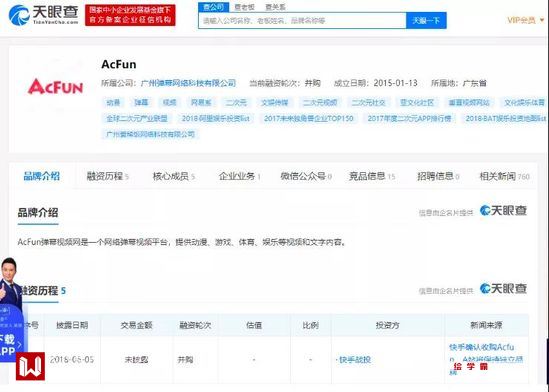The image size is (549, 392).
Task: Focus the company name search input
Action: click(x=302, y=21)
